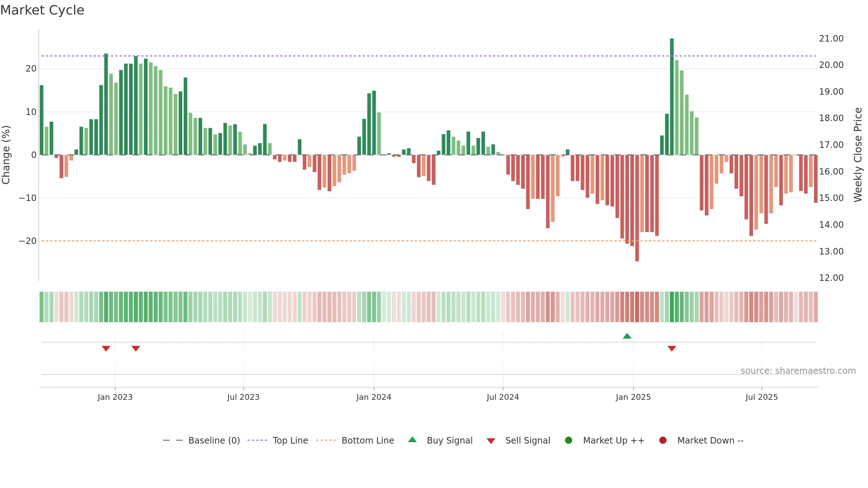Click the first red Sell Signal marker before Jan 2023
The height and width of the screenshot is (488, 868).
pos(106,348)
